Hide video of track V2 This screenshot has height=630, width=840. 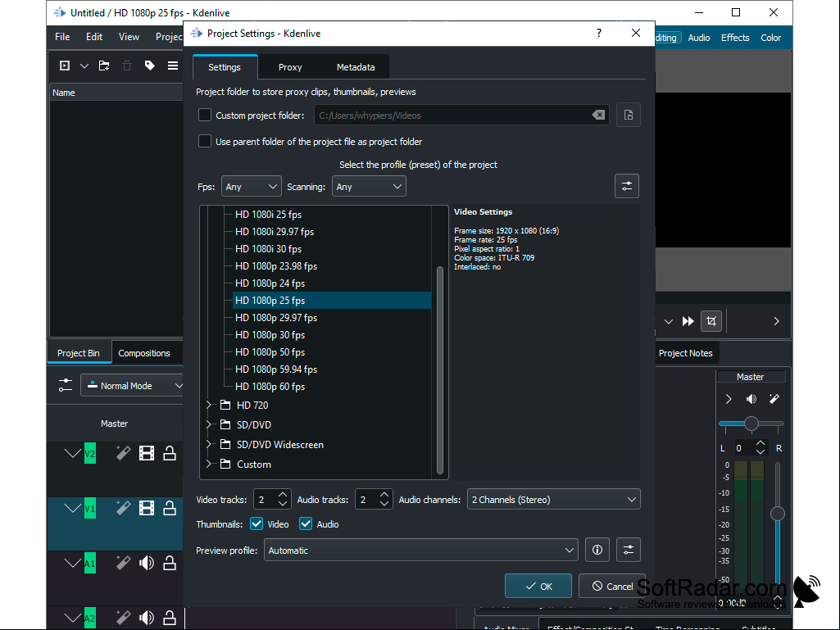pyautogui.click(x=147, y=453)
